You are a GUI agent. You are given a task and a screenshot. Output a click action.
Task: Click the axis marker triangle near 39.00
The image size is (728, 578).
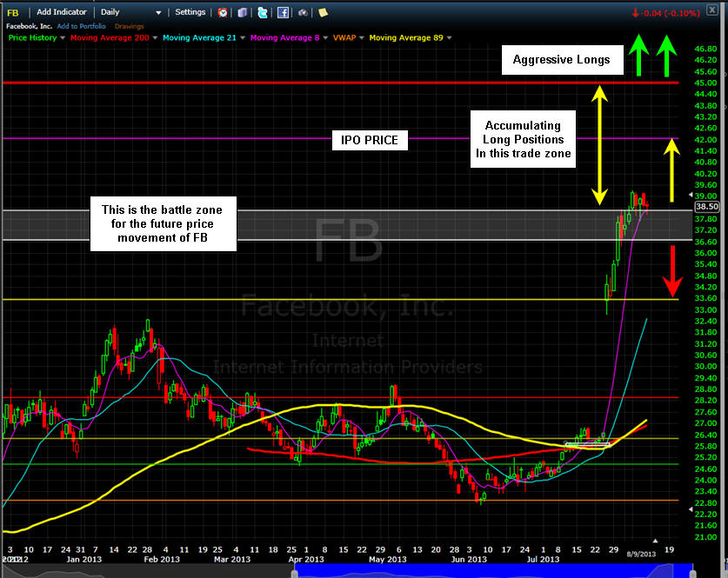tap(691, 196)
